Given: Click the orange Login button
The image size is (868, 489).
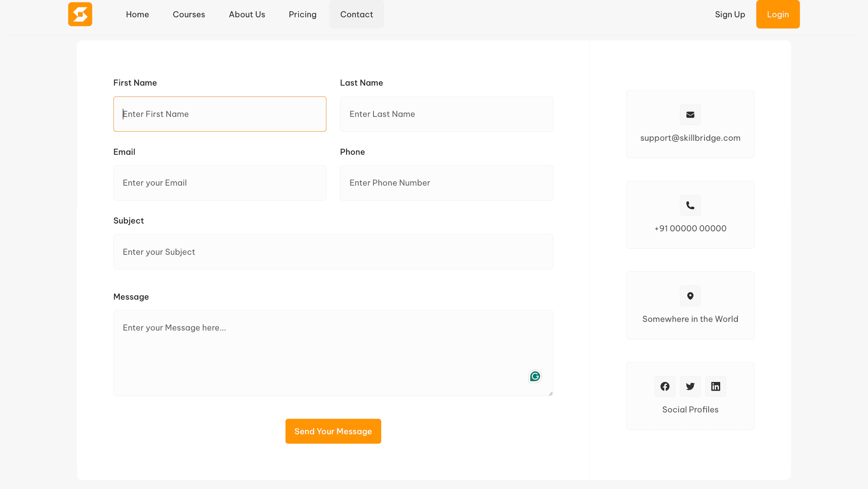Looking at the screenshot, I should pos(778,14).
